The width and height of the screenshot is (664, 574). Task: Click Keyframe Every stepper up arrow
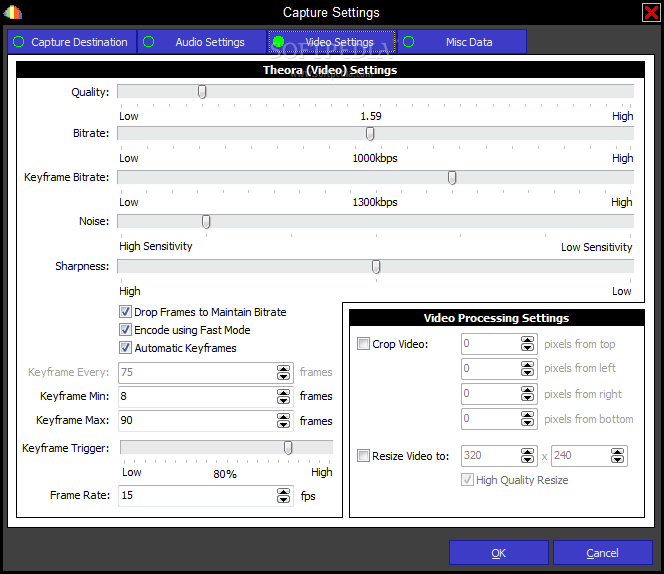click(x=283, y=369)
